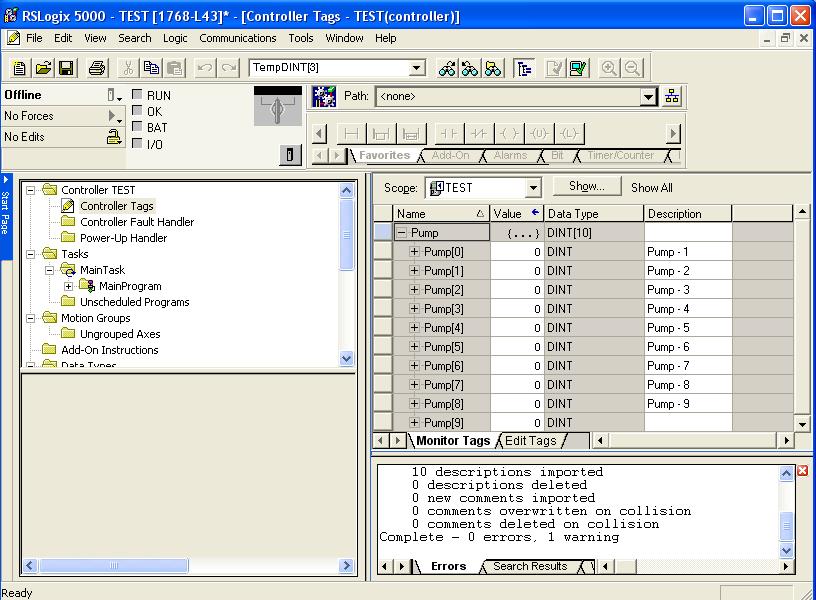Click the Copy toolbar icon
816x600 pixels.
[x=151, y=68]
